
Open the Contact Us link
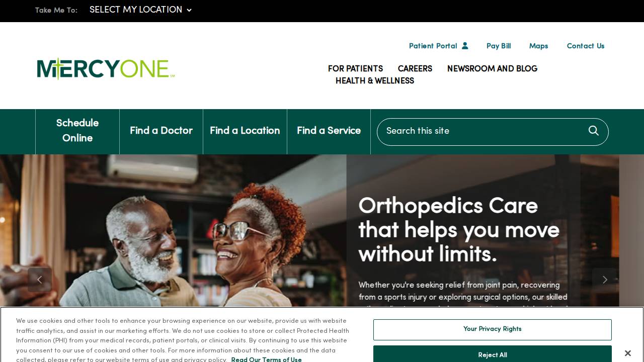click(586, 46)
